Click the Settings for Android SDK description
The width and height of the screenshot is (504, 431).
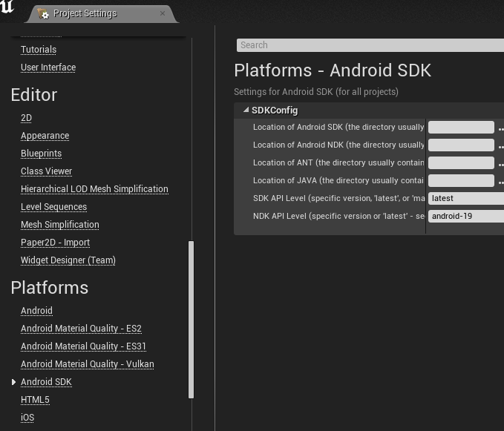316,92
